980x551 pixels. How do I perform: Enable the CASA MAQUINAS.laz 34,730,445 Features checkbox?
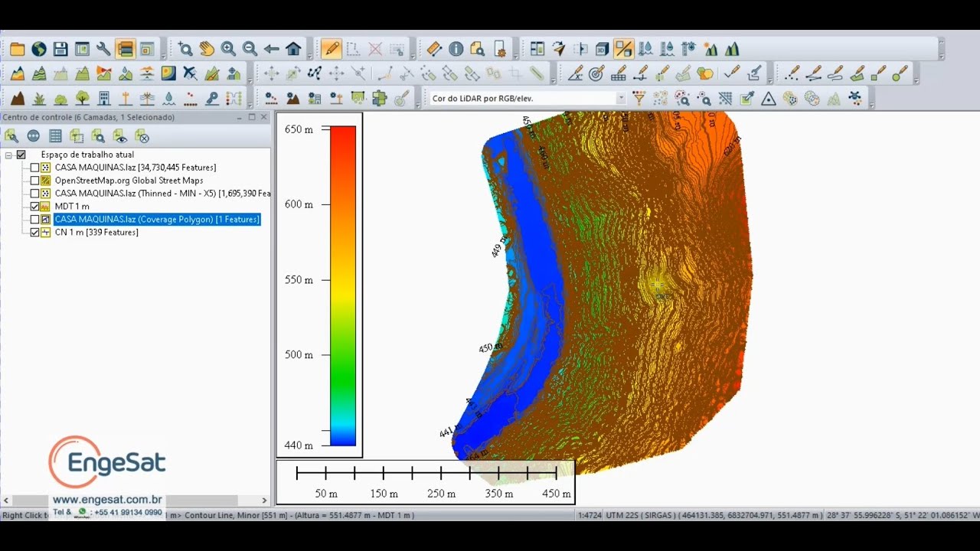pyautogui.click(x=34, y=168)
